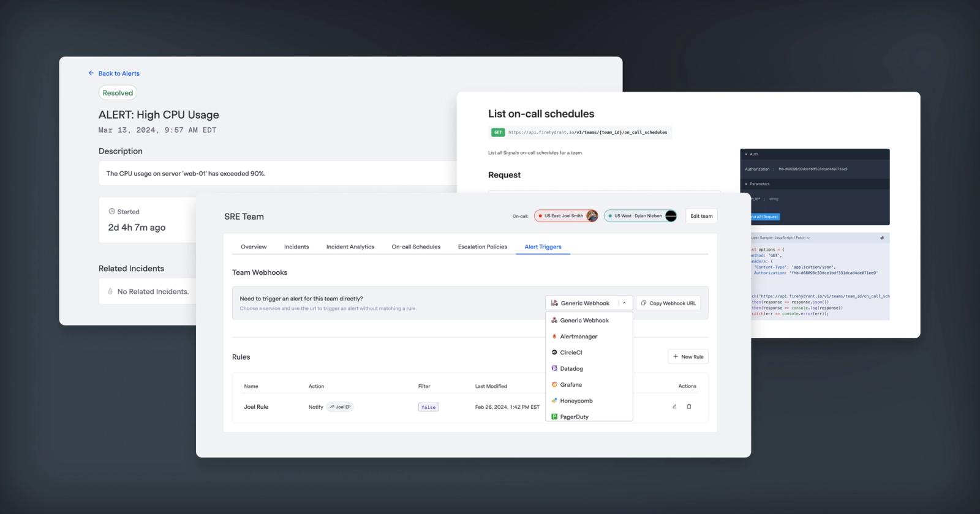Open the Incident Analytics tab
This screenshot has width=980, height=514.
(350, 247)
